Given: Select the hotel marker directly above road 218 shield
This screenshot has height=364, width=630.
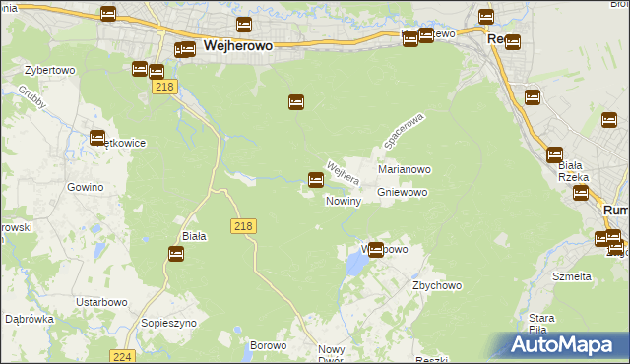Looking at the screenshot, I should [157, 72].
